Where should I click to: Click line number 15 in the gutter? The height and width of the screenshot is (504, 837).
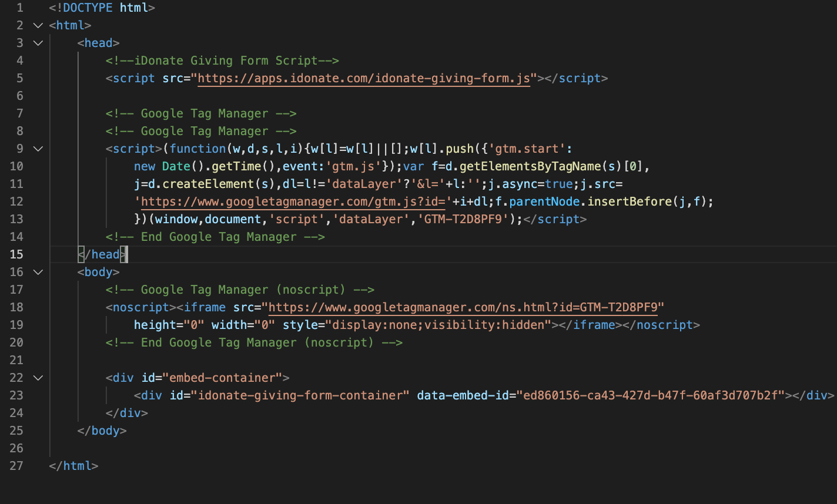coord(16,254)
